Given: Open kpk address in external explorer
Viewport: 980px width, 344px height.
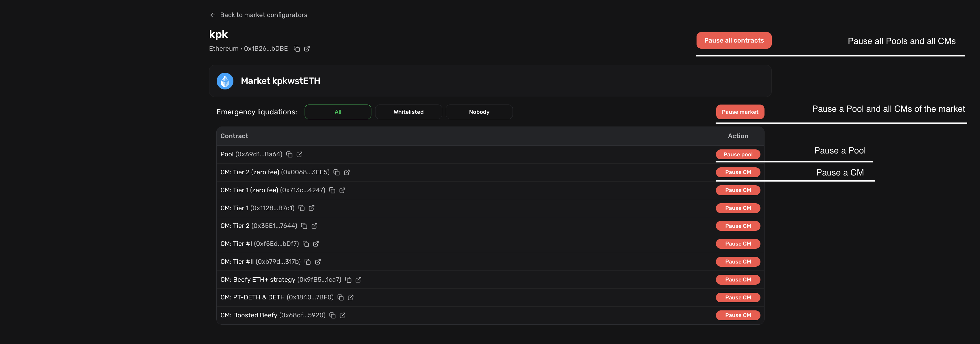Looking at the screenshot, I should click(x=307, y=49).
